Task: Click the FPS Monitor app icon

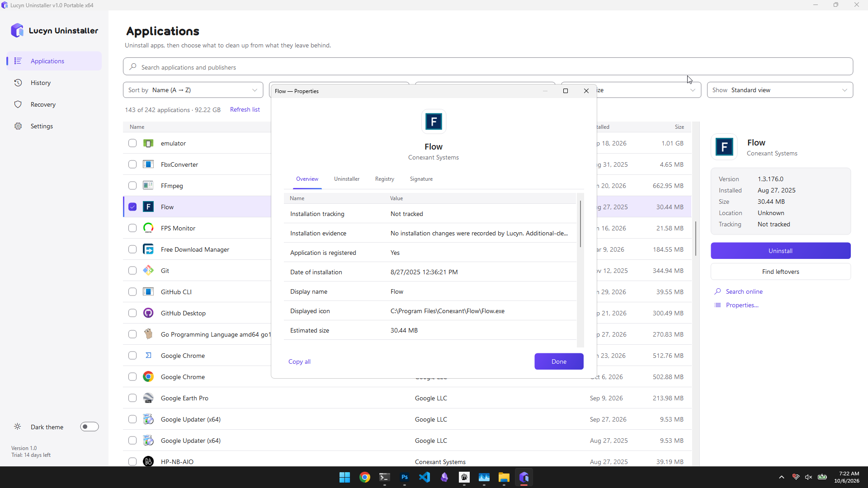Action: click(148, 228)
